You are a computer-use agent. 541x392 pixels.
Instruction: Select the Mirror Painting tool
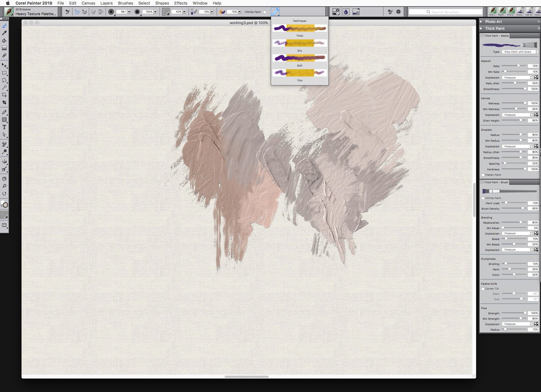coord(4,162)
